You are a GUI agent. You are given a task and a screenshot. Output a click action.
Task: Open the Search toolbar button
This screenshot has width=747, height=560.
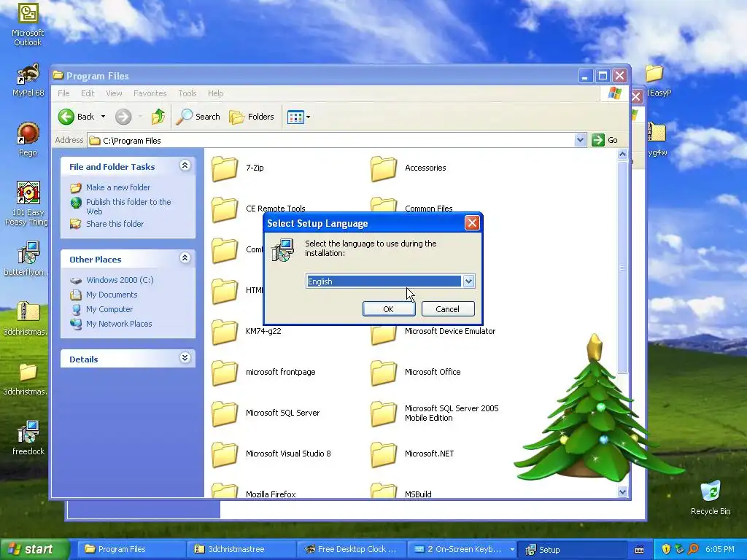[x=198, y=117]
